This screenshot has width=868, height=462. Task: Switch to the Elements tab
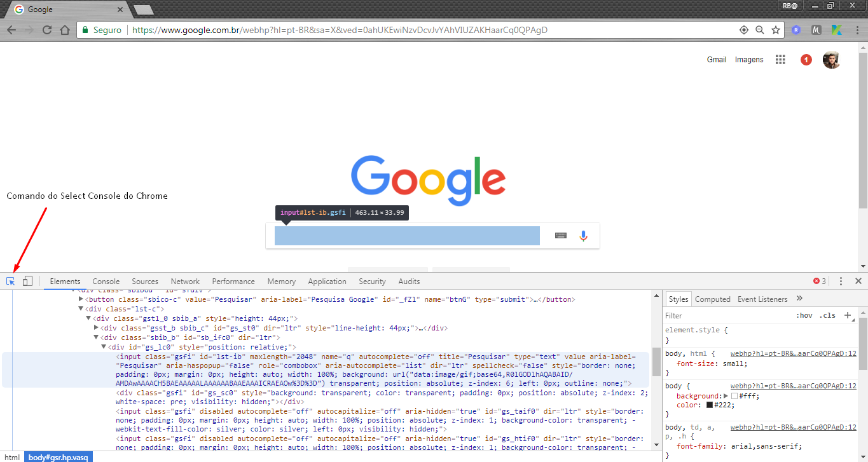click(65, 282)
